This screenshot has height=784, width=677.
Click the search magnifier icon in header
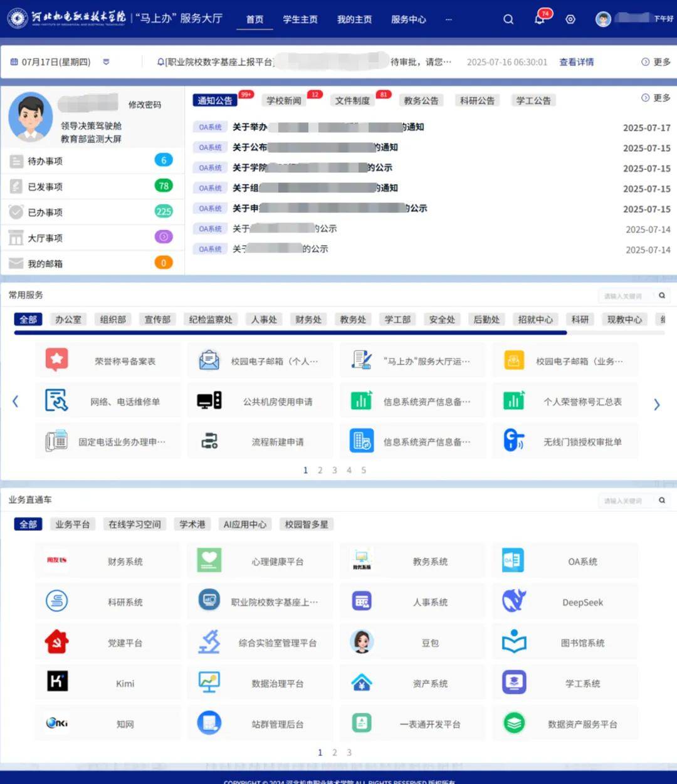508,19
